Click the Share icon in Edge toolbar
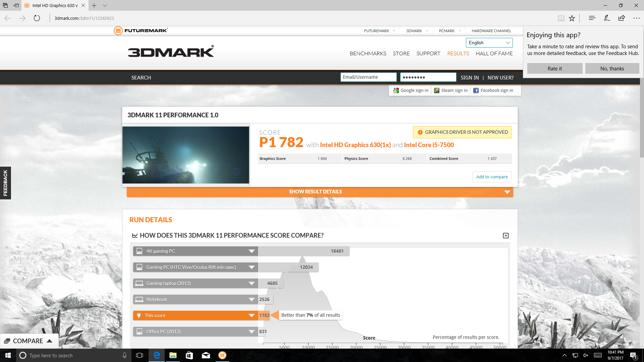 point(622,18)
